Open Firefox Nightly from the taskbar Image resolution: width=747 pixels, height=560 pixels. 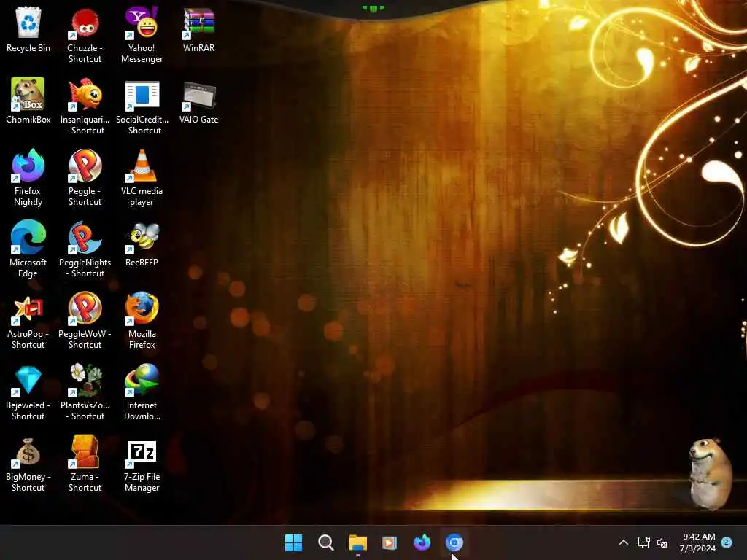coord(422,542)
